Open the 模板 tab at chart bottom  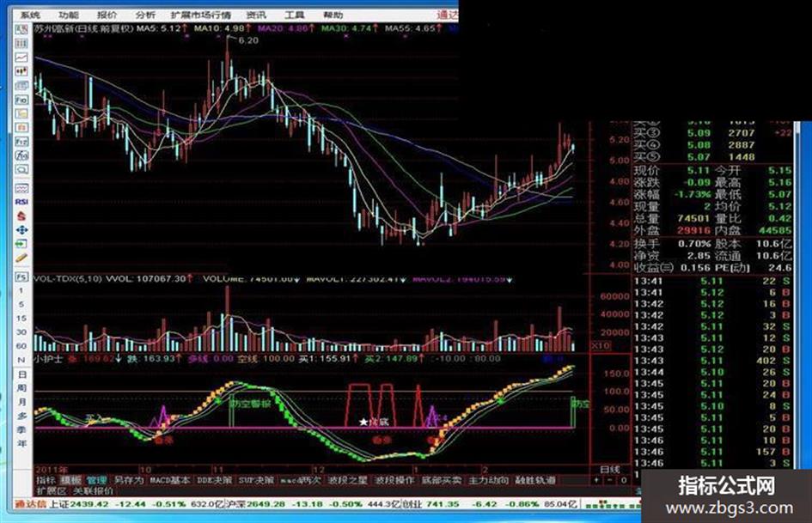(x=70, y=481)
